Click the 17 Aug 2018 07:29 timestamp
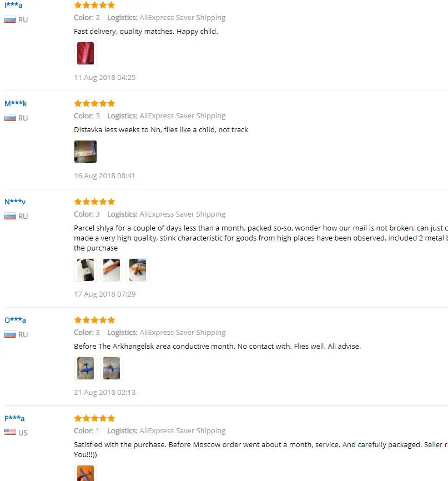Image resolution: width=448 pixels, height=481 pixels. [x=104, y=294]
